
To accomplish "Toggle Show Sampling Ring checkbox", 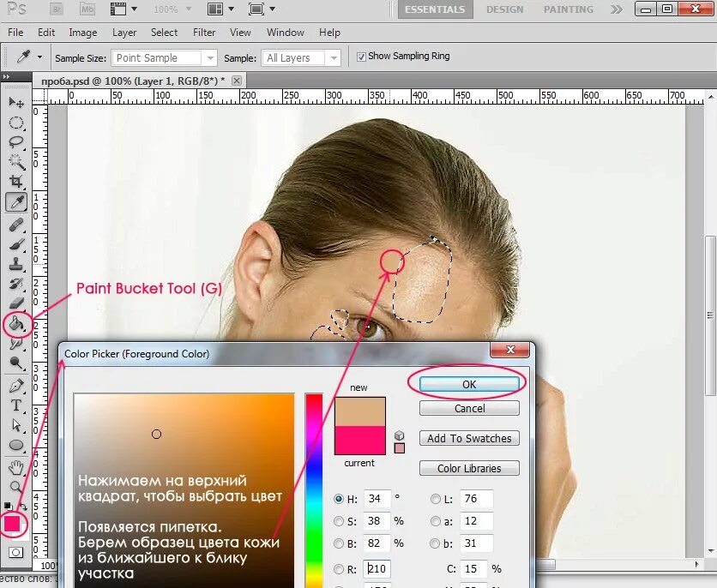I will pyautogui.click(x=361, y=57).
